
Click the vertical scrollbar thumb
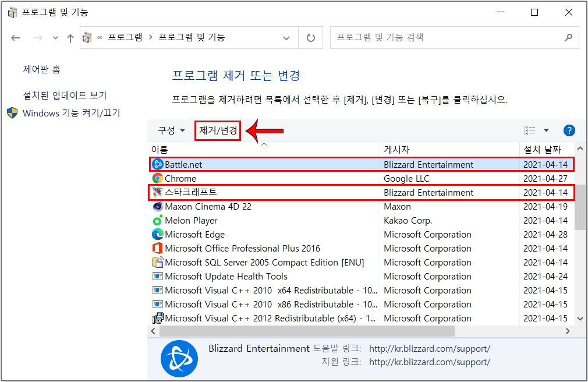pyautogui.click(x=580, y=207)
